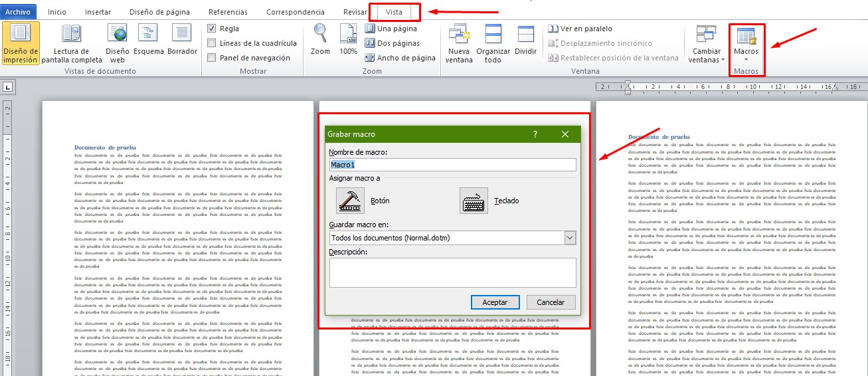Viewport: 868px width, 376px height.
Task: Click the Nombre de macro field
Action: pos(452,165)
